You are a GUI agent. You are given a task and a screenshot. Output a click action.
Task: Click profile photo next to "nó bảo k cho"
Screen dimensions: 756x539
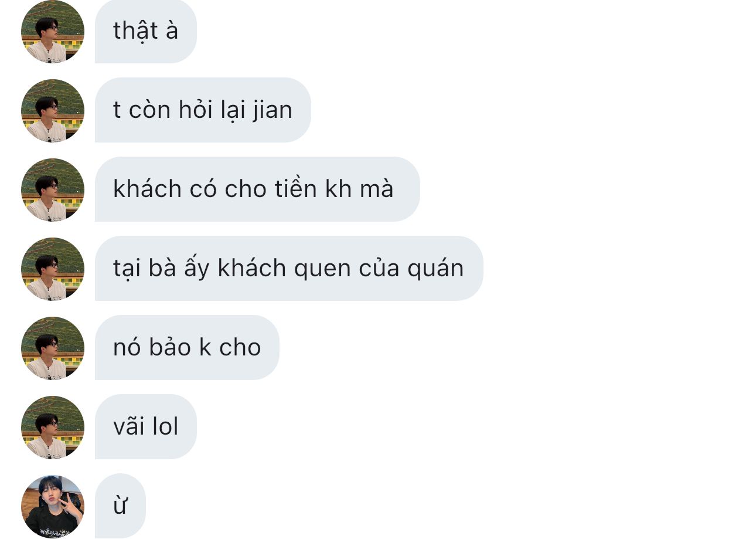coord(53,348)
